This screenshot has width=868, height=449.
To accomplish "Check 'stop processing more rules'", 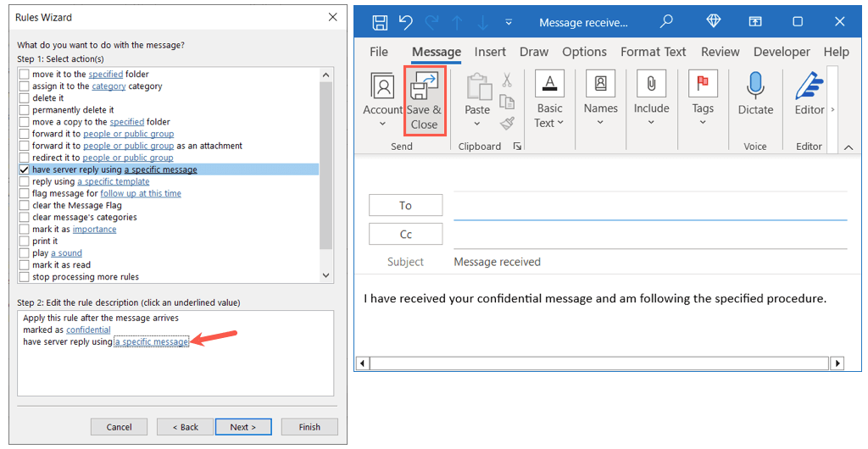I will tap(25, 277).
